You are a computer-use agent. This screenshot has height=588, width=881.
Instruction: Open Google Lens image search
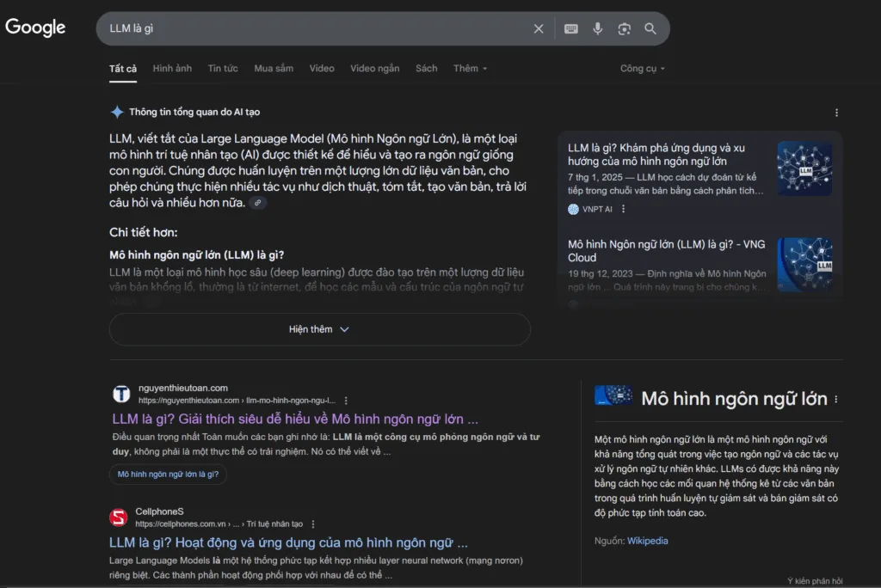625,28
